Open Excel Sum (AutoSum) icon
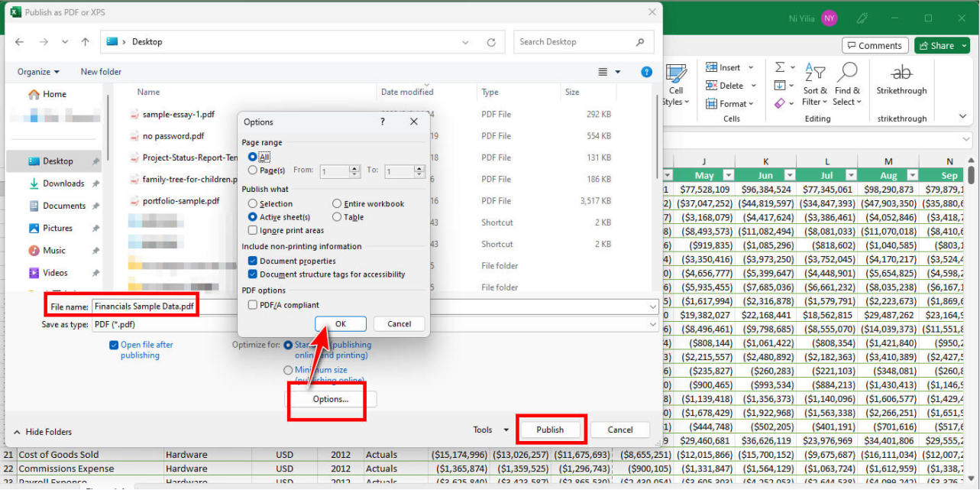The image size is (980, 490). [780, 68]
